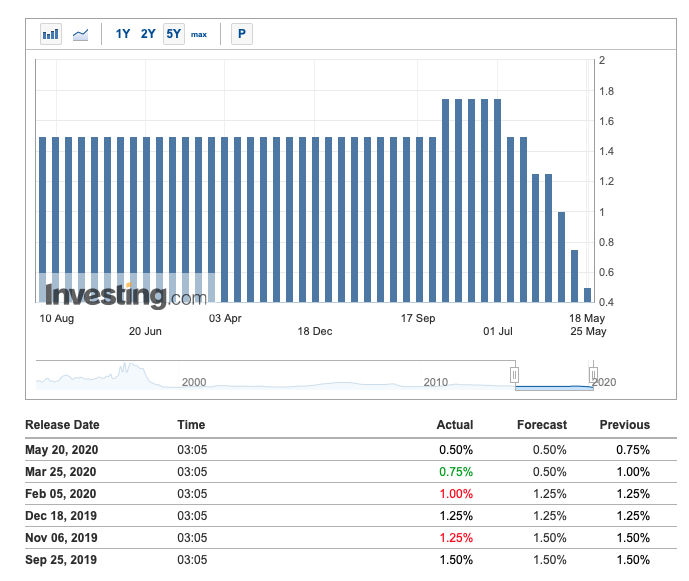The height and width of the screenshot is (581, 689).
Task: Click the shortest rightmost chart bar
Action: (x=587, y=295)
